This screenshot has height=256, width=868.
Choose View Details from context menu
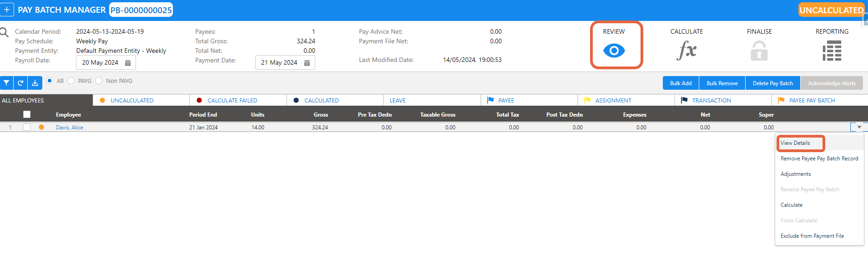[795, 143]
